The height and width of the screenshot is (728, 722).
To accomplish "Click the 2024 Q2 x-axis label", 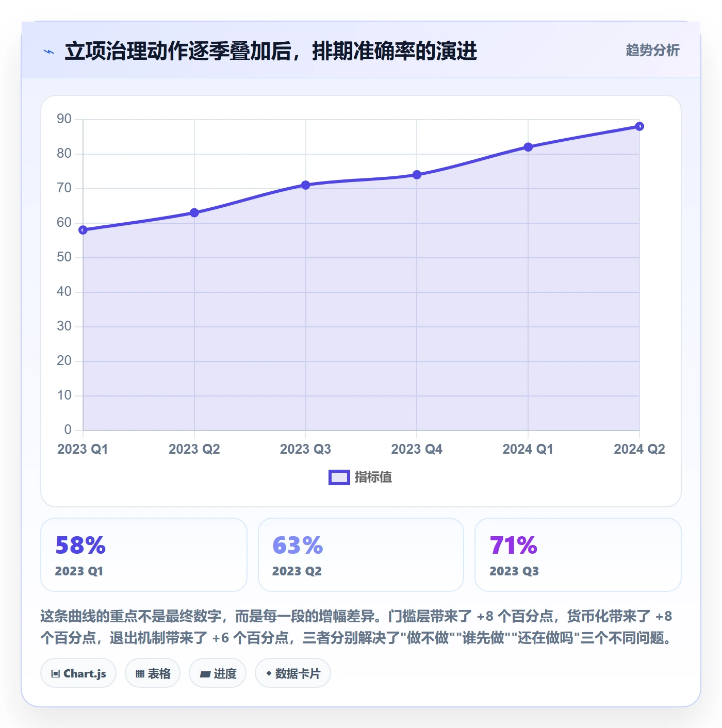I will click(639, 449).
